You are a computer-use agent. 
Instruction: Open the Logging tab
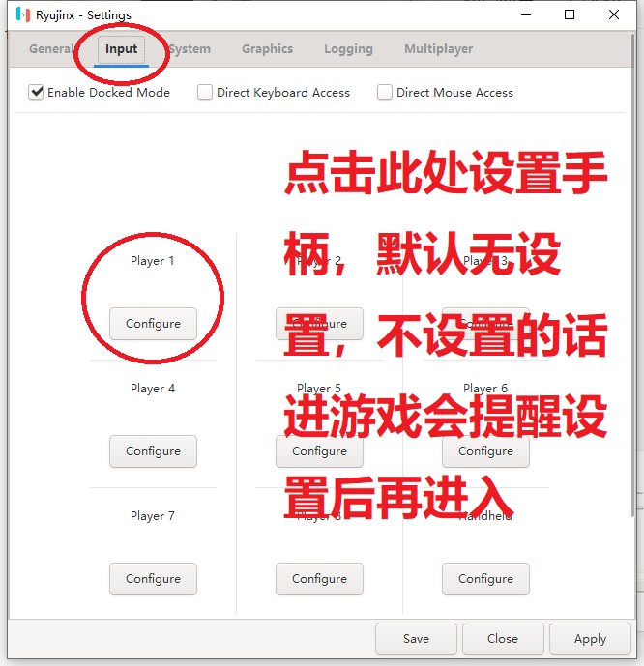pos(348,49)
